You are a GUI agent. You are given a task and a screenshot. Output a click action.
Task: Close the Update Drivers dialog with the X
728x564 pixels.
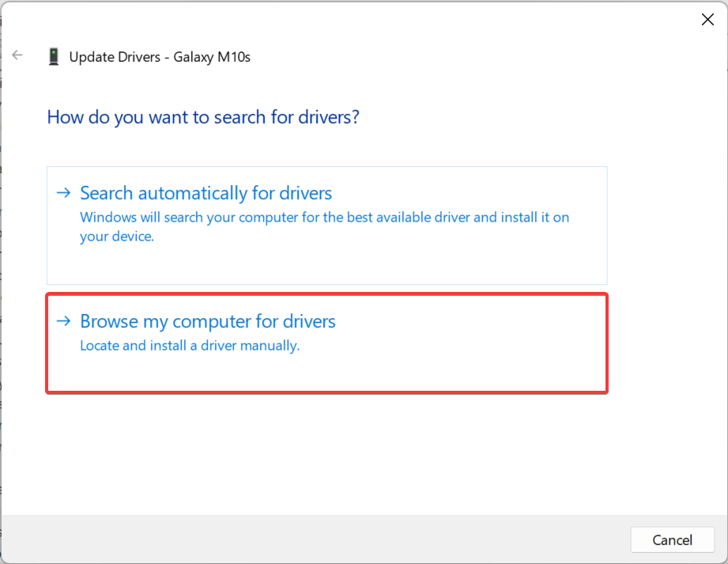pyautogui.click(x=707, y=20)
